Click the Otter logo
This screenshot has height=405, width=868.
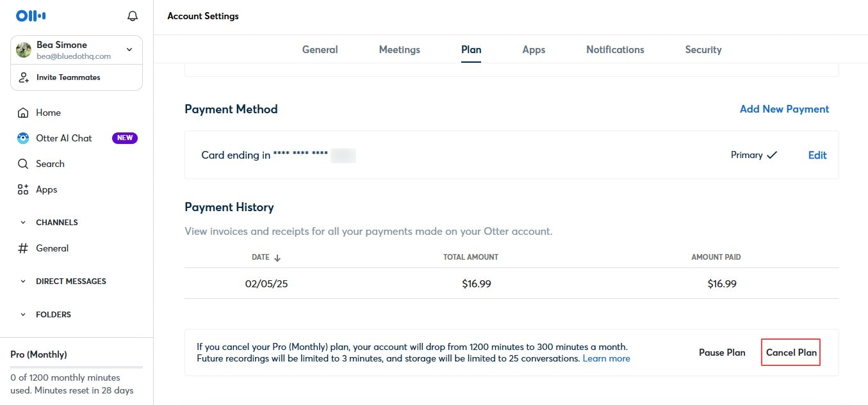click(31, 16)
